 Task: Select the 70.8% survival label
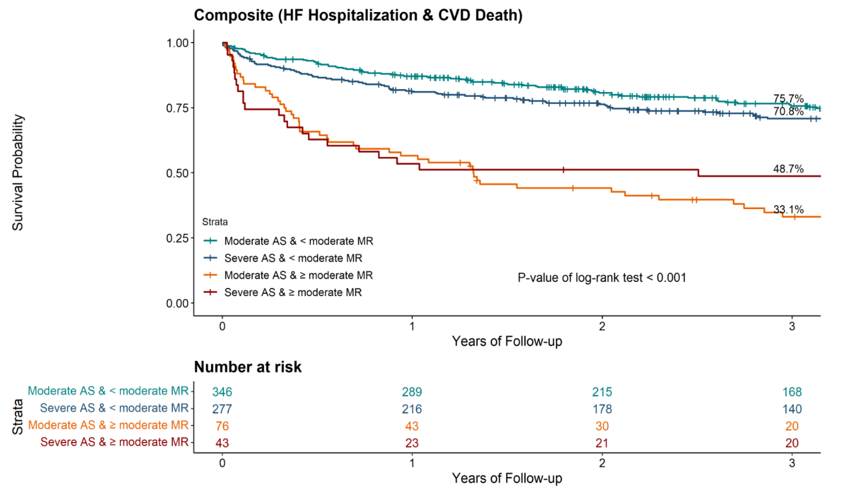point(788,112)
